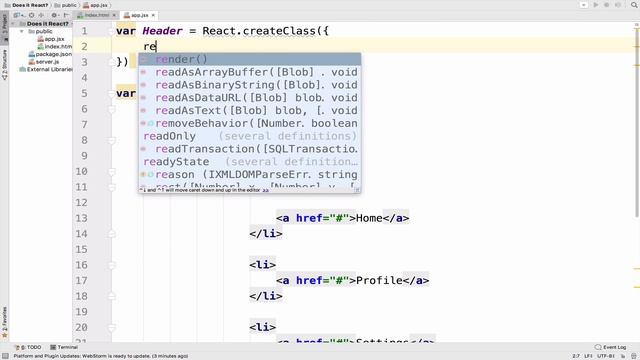Click the editor vertical scrollbar

[637, 122]
